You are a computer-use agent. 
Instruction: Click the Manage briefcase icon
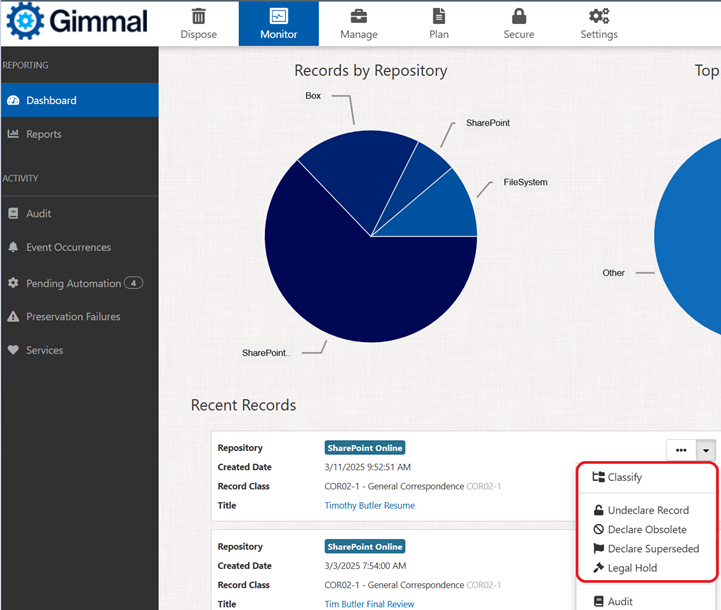[x=358, y=16]
